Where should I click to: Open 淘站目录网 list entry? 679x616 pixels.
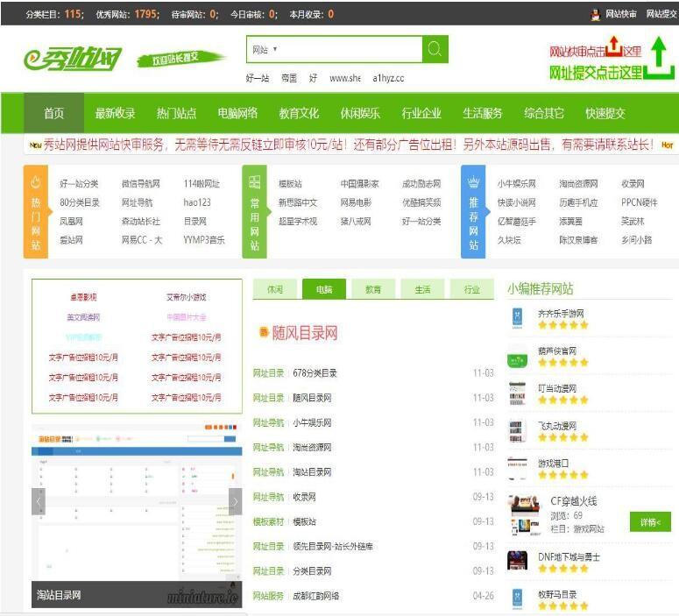(x=312, y=471)
